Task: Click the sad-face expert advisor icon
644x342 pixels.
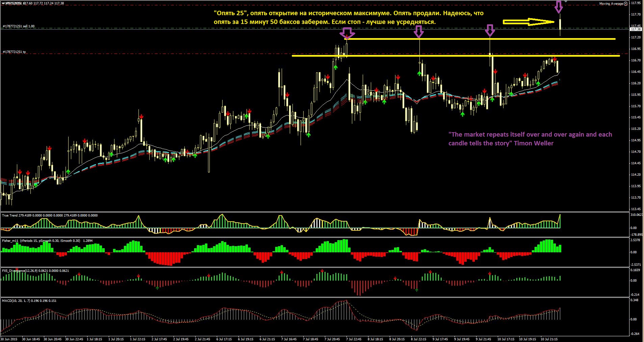Action: (x=625, y=4)
